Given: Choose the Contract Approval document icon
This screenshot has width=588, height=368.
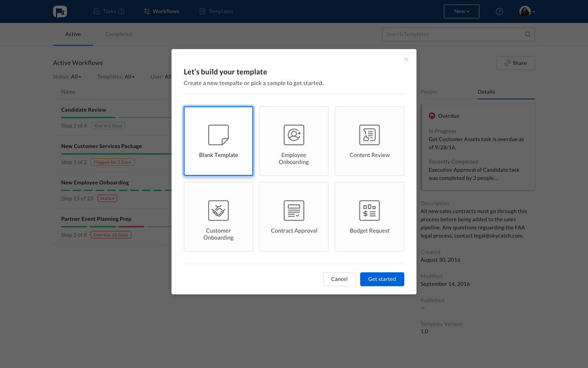Looking at the screenshot, I should click(293, 210).
